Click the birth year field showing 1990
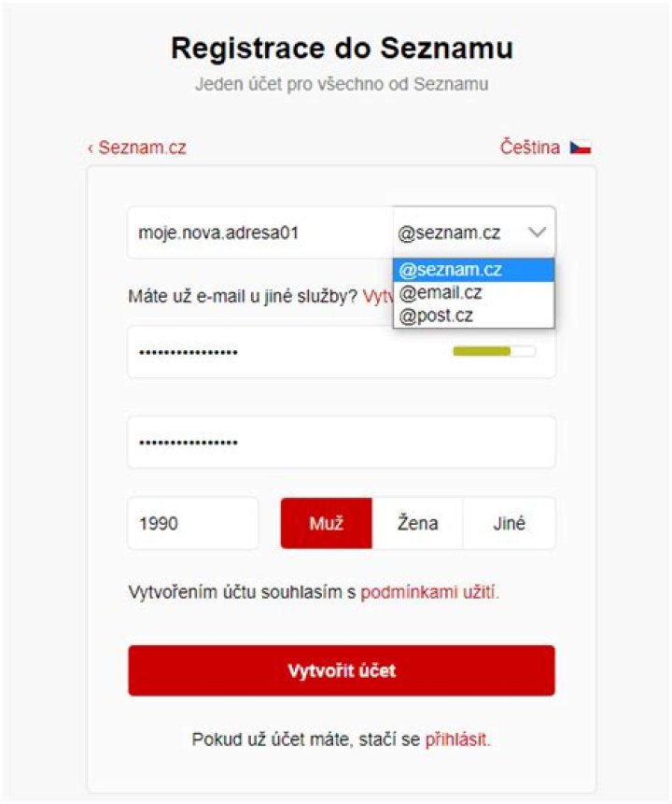The image size is (672, 804). pyautogui.click(x=193, y=523)
